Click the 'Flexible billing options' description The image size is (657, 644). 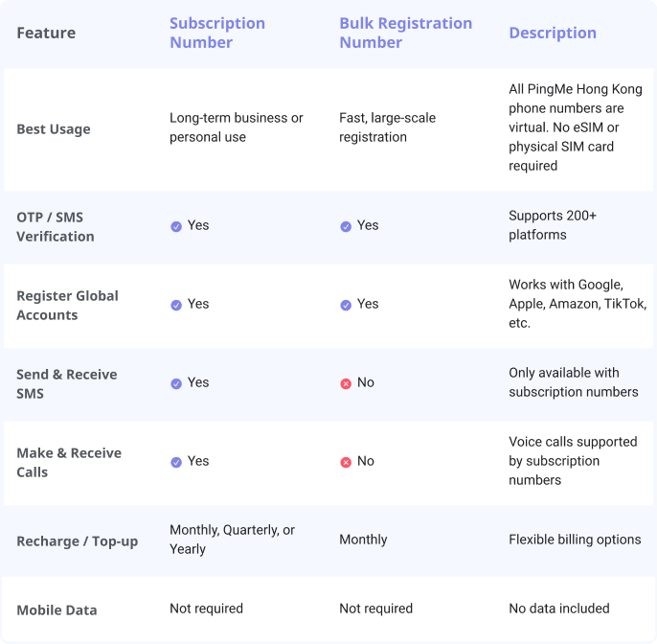[575, 540]
